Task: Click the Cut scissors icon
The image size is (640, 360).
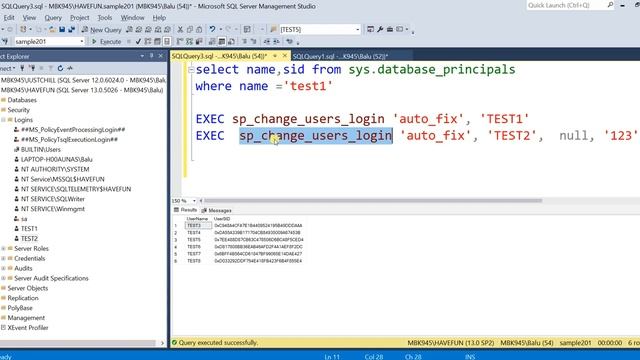Action: [x=180, y=29]
